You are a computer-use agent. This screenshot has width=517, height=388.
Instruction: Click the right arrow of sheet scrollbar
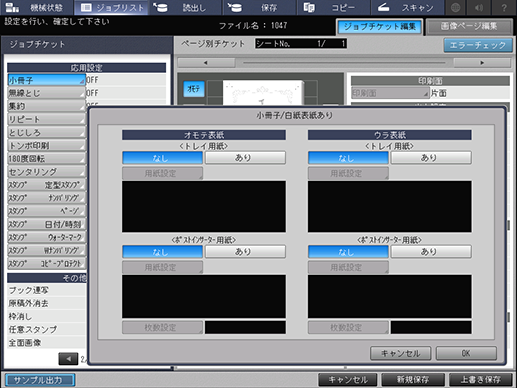coord(482,63)
